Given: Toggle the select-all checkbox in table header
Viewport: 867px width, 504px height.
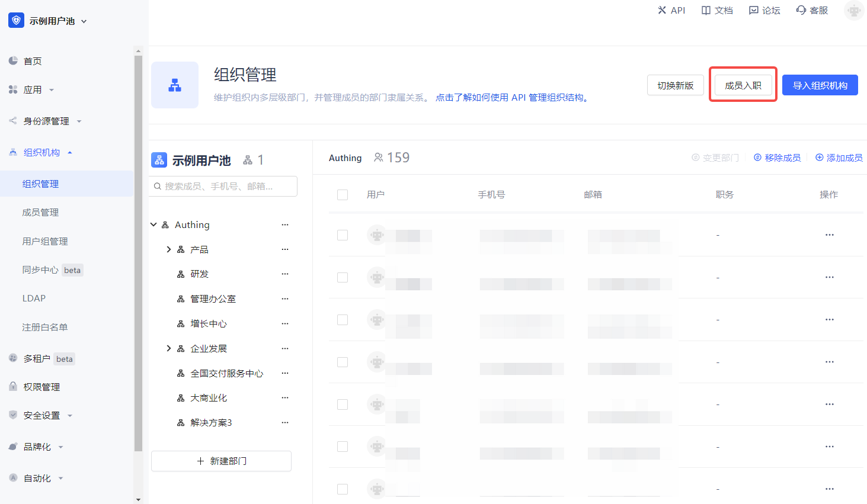Looking at the screenshot, I should click(343, 195).
